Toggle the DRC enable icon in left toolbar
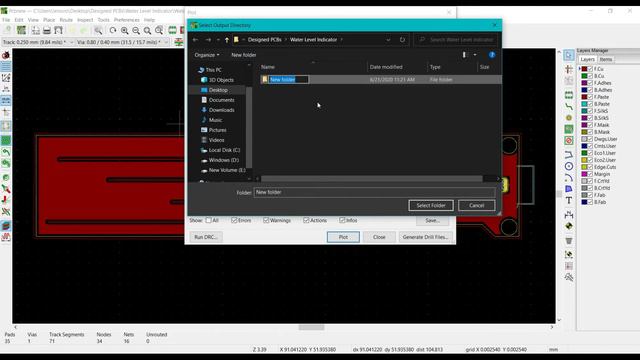 tap(6, 55)
